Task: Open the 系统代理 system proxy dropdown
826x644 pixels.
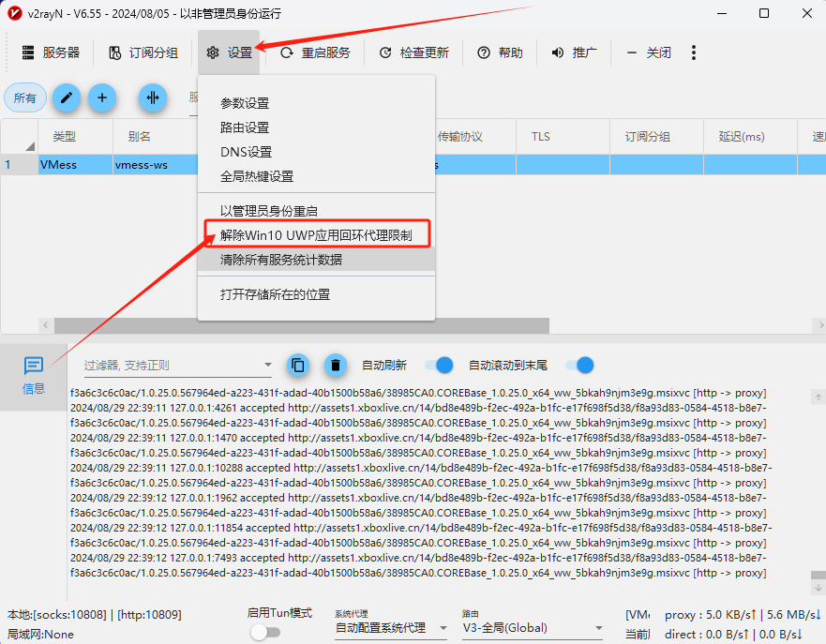Action: tap(391, 628)
